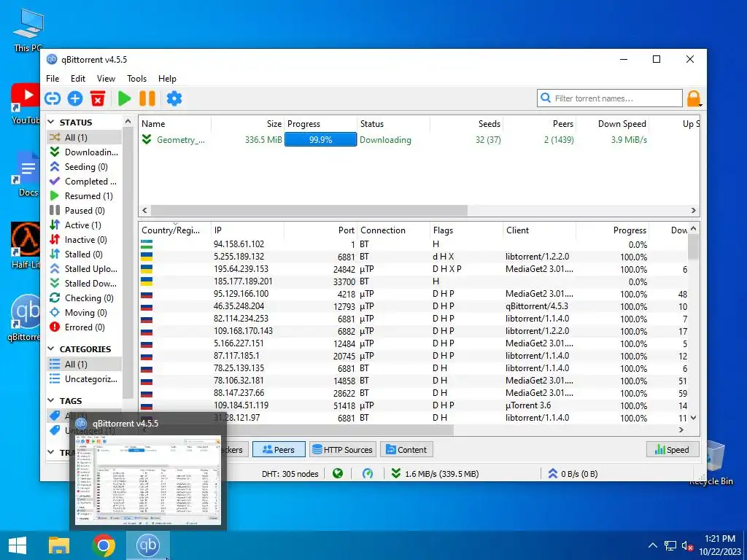Click the Add Torrent File plus icon
This screenshot has width=747, height=560.
point(75,98)
